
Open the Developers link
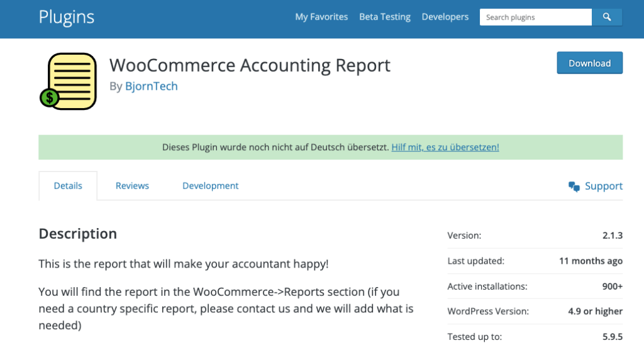pos(445,17)
